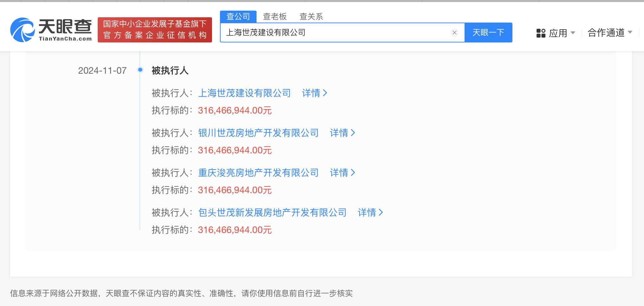View 详情 for 重庆浚亮房地产开发有限公司
The image size is (644, 306).
pos(343,173)
